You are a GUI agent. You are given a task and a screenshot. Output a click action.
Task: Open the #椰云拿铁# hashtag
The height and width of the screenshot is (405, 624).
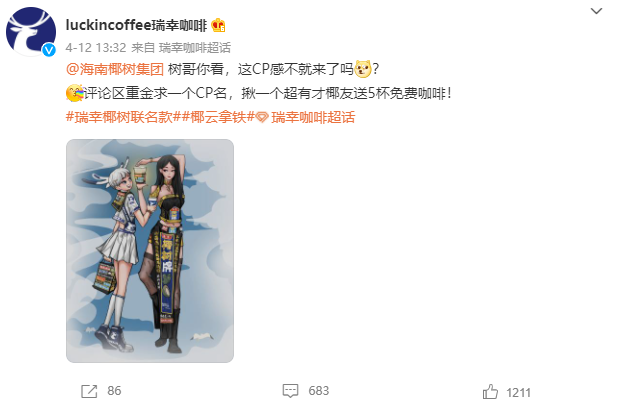[x=218, y=117]
